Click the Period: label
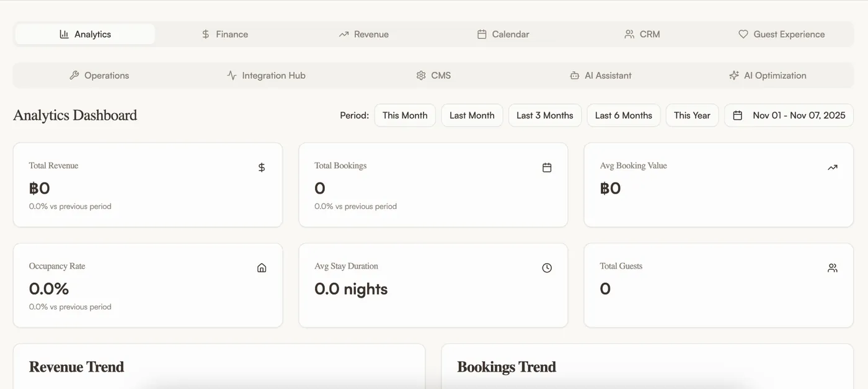The width and height of the screenshot is (868, 389). pos(355,115)
